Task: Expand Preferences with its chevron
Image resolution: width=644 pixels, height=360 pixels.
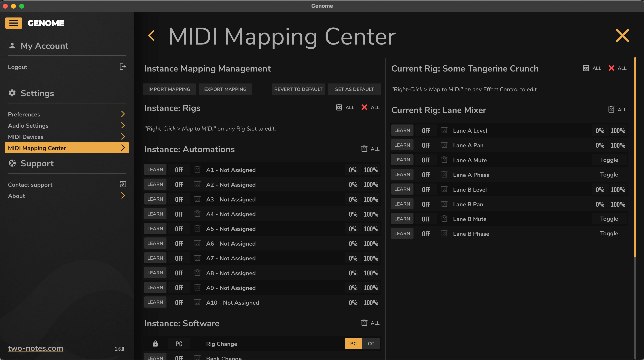Action: (123, 114)
